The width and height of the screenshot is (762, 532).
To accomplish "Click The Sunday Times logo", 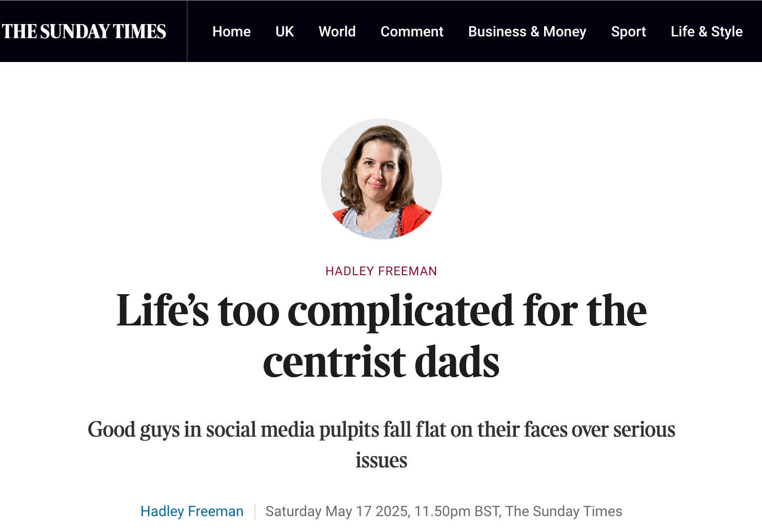I will pos(84,31).
